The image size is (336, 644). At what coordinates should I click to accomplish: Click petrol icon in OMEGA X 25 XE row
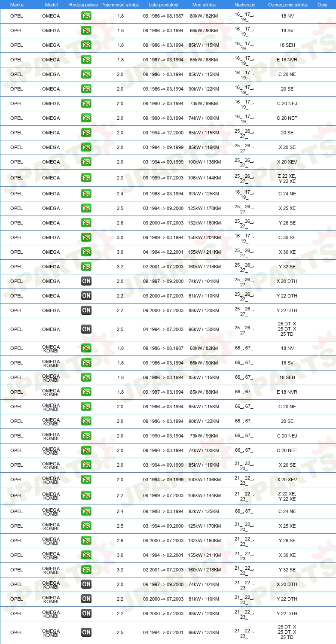pos(86,209)
